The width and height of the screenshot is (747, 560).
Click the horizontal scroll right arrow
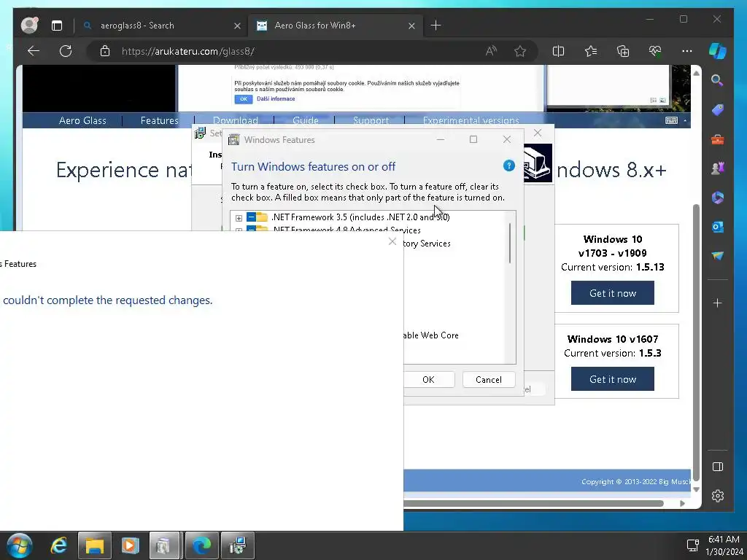682,503
